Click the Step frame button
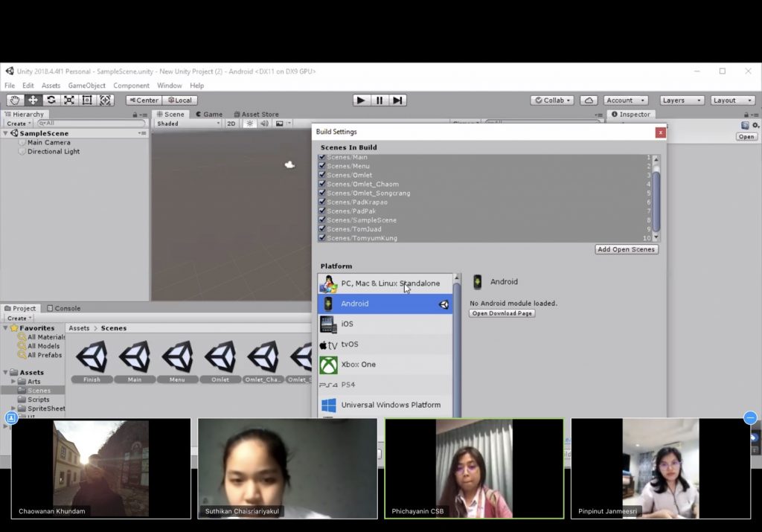 coord(398,100)
